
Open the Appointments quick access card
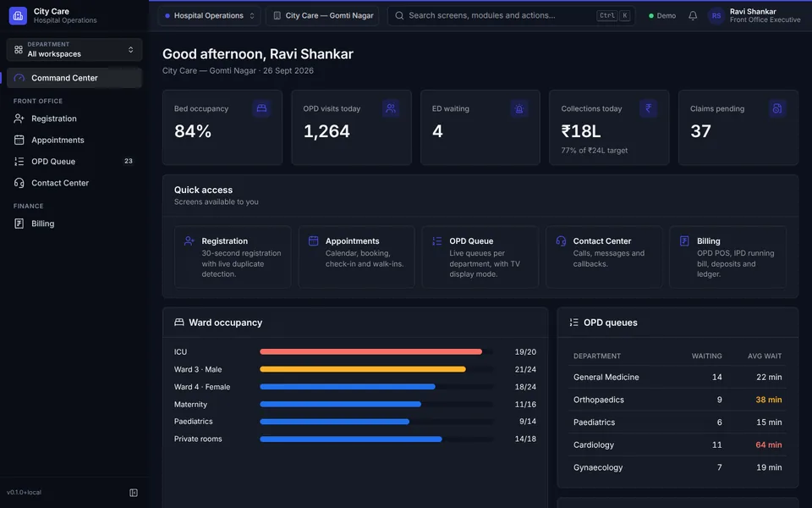(x=356, y=257)
